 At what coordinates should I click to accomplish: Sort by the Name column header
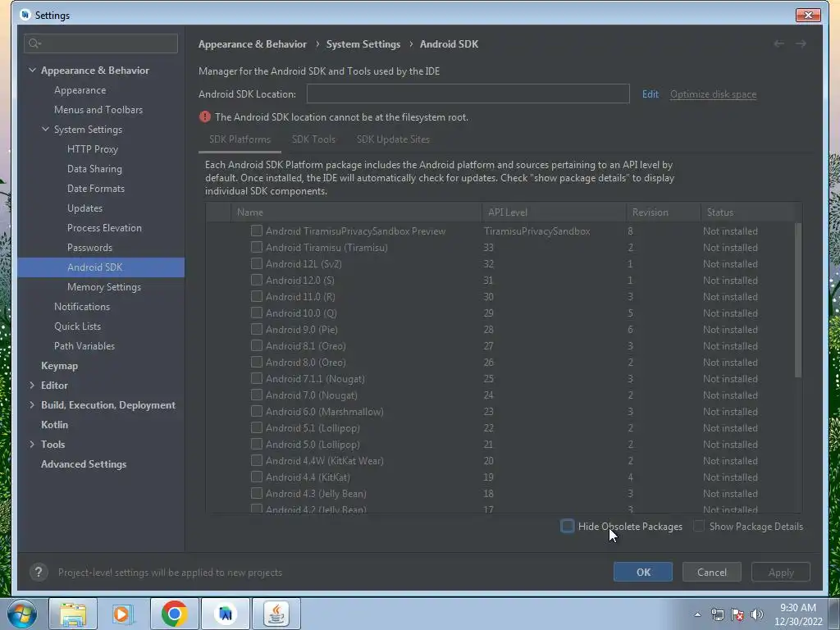(x=356, y=212)
